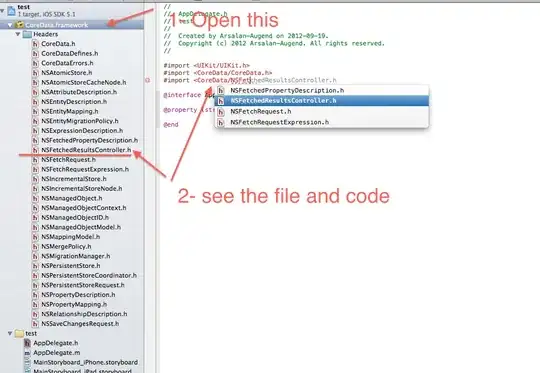Click the NSExpressionDescription.h file icon

click(35, 131)
